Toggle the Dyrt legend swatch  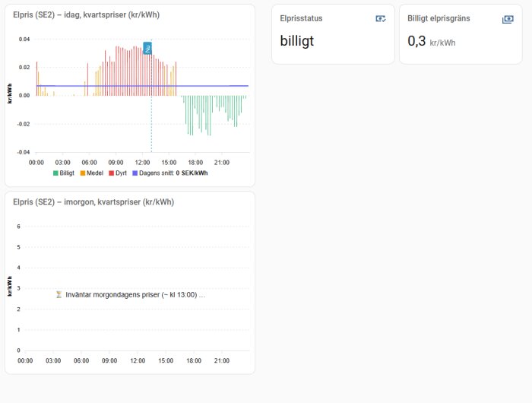pos(111,173)
